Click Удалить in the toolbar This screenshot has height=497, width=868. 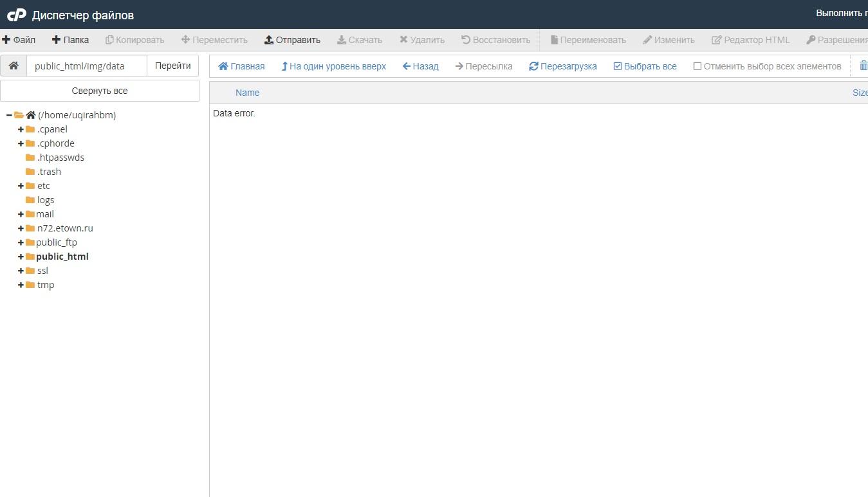coord(422,40)
